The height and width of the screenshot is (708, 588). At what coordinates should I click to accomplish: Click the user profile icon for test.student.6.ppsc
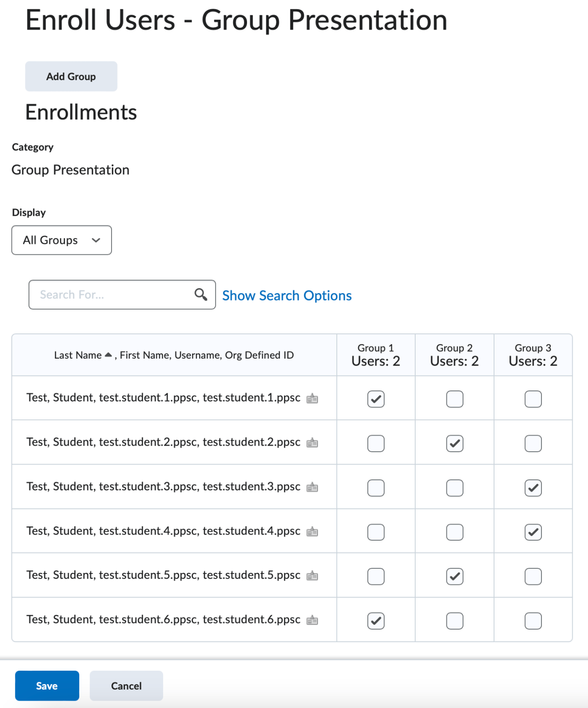(312, 620)
